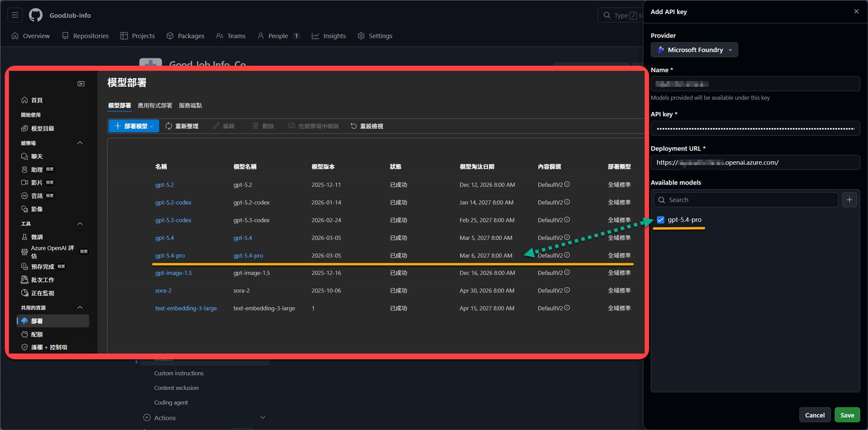Open the Repositories tab

coord(85,36)
